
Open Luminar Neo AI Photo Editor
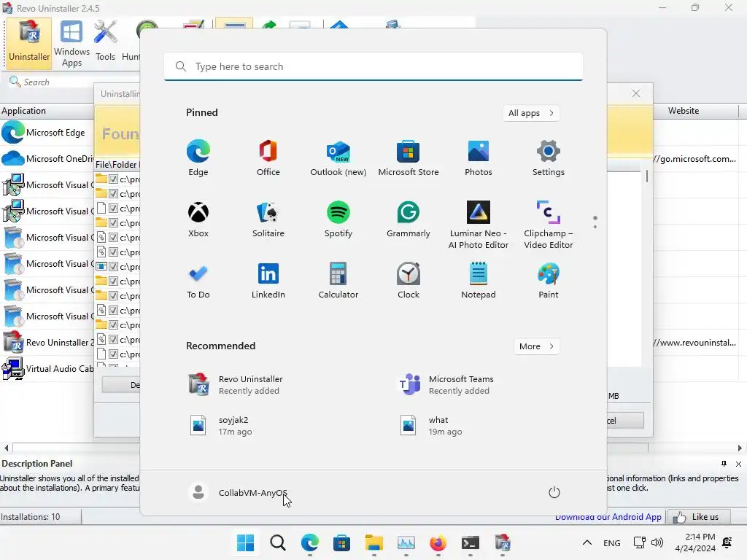[479, 225]
